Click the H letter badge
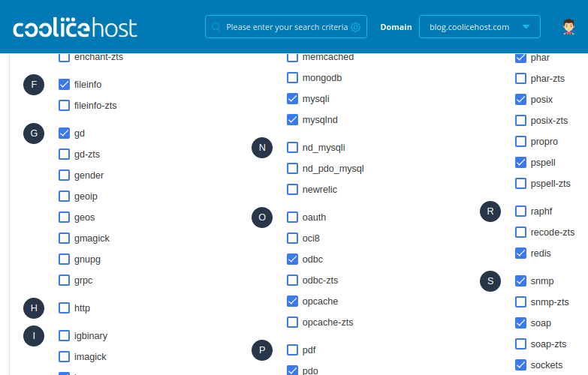 coord(34,308)
